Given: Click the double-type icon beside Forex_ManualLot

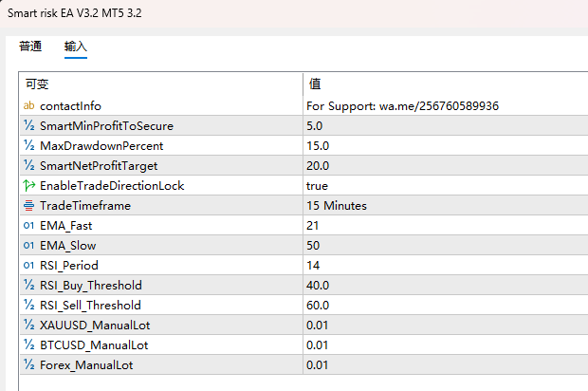Looking at the screenshot, I should [28, 364].
